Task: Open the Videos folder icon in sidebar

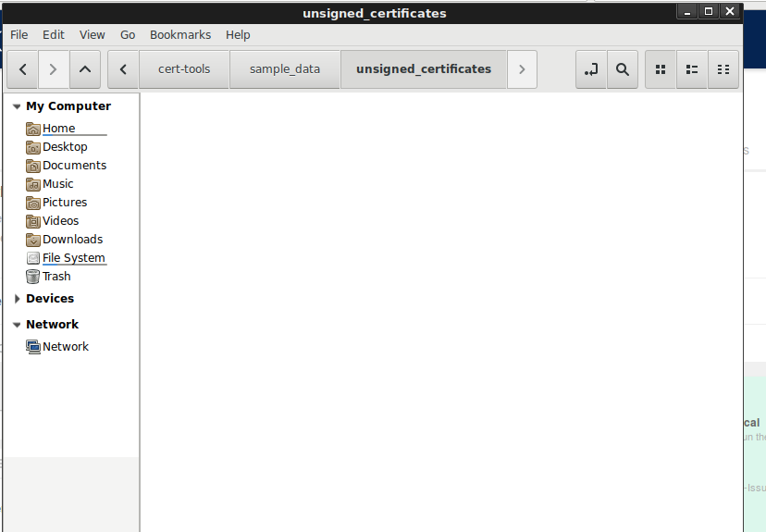Action: 32,221
